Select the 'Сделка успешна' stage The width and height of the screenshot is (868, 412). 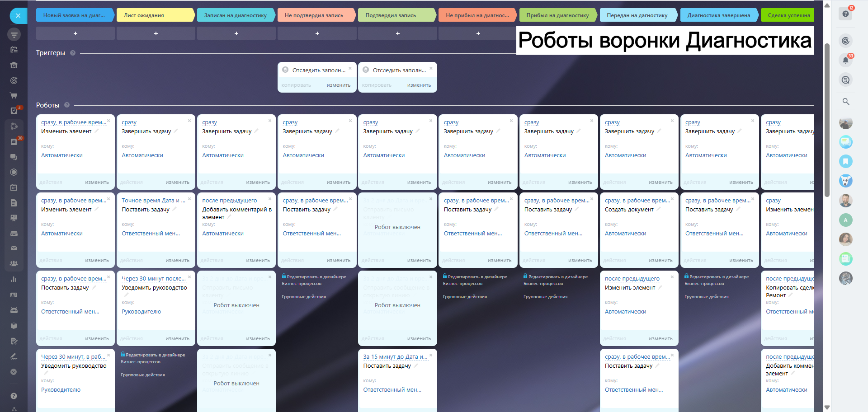(x=788, y=15)
